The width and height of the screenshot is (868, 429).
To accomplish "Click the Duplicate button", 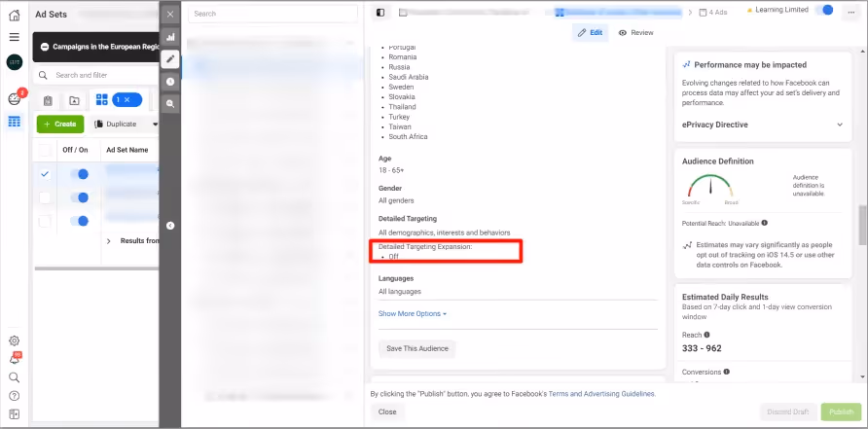I will point(116,124).
